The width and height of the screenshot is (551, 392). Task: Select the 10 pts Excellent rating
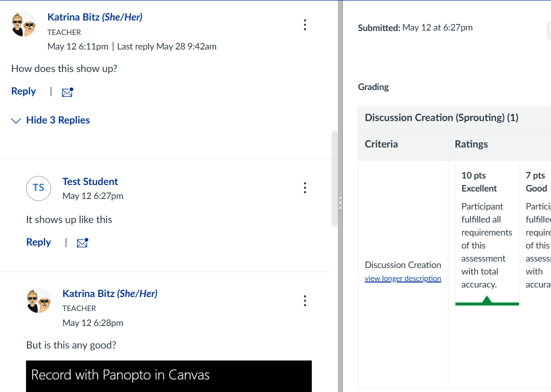486,230
